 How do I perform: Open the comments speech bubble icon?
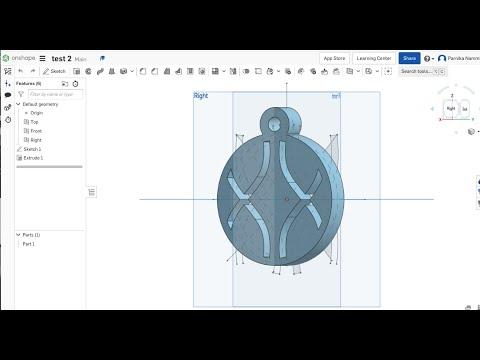pos(8,95)
